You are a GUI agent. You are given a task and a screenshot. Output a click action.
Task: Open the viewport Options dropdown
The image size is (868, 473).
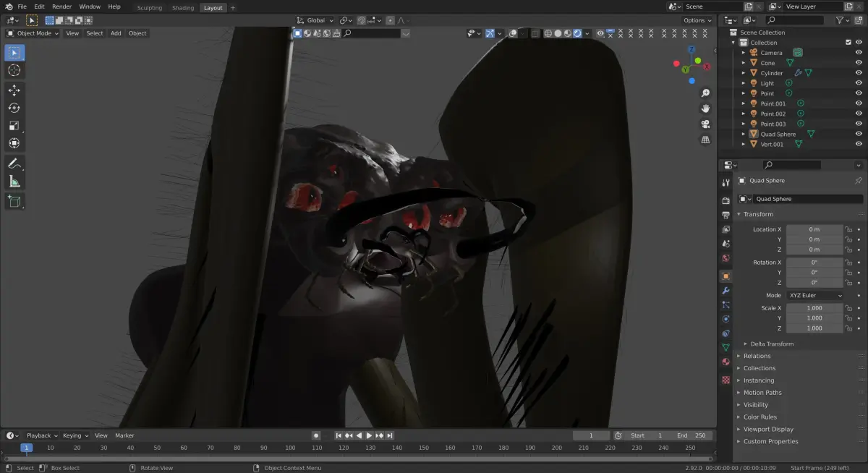[x=697, y=20]
